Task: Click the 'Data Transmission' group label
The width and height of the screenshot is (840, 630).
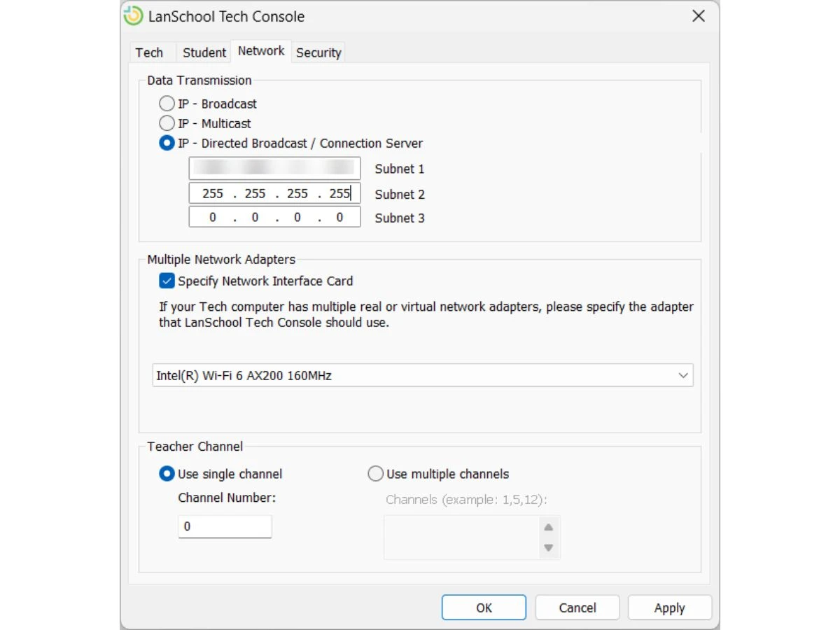Action: coord(199,80)
